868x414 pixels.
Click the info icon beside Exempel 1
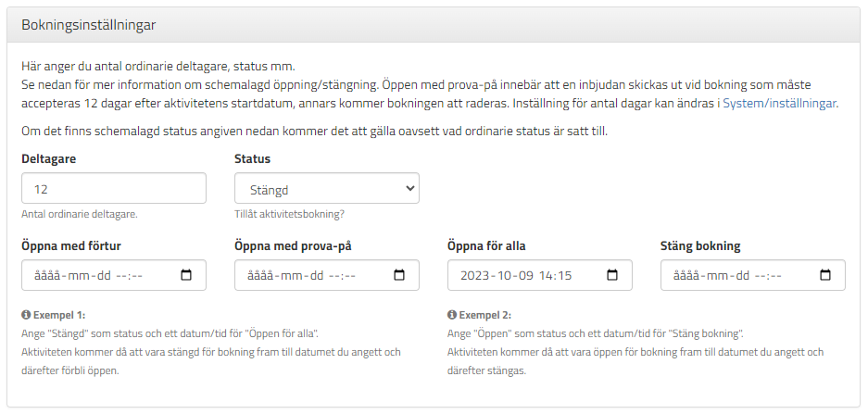(x=25, y=315)
